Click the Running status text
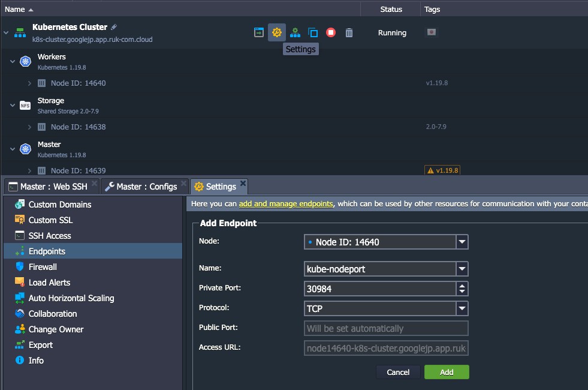This screenshot has width=588, height=390. [392, 32]
